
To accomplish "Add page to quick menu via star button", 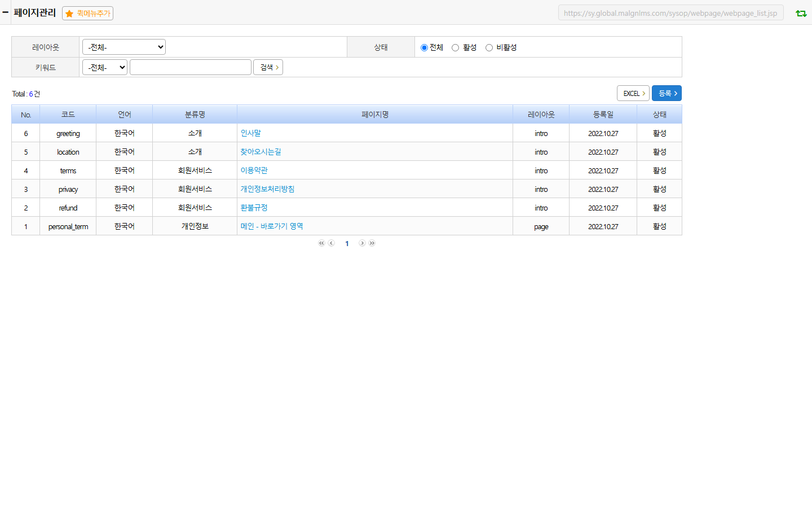I will click(87, 13).
